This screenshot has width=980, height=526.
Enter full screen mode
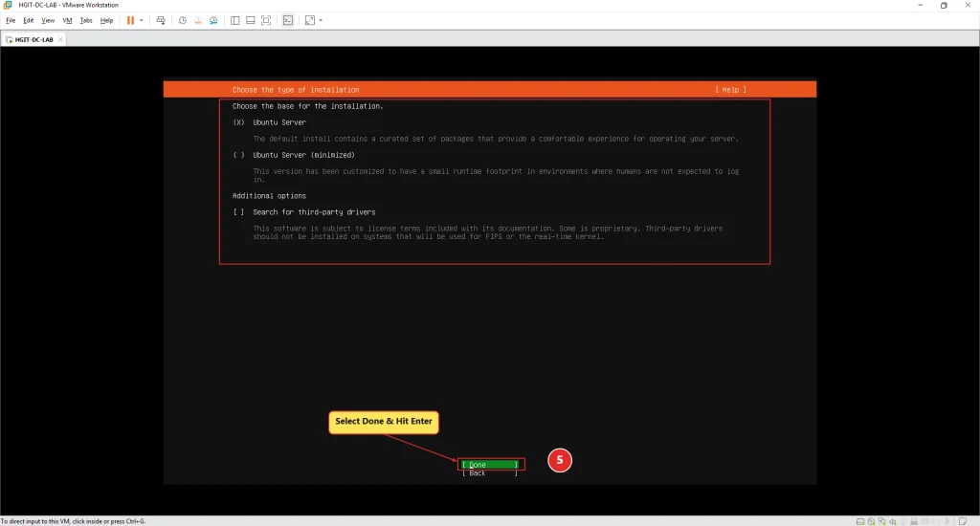tap(266, 20)
